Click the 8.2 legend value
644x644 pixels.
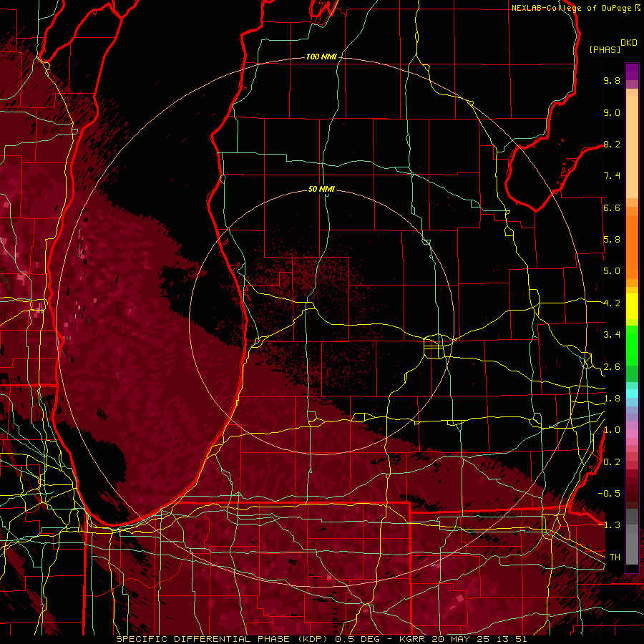point(612,144)
